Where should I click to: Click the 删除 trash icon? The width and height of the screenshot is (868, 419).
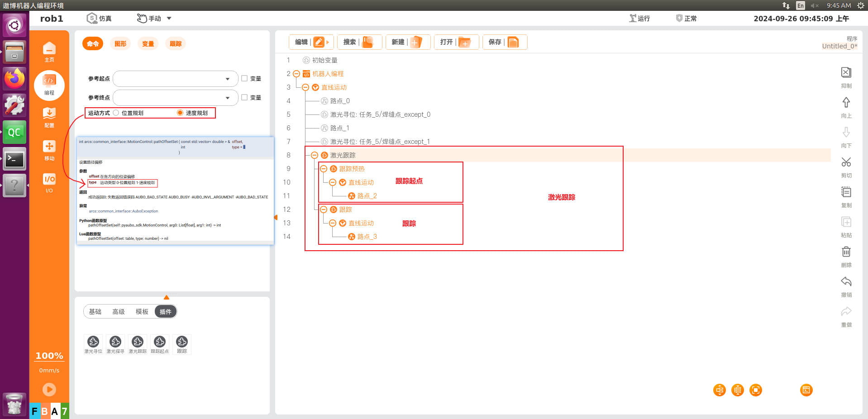pyautogui.click(x=846, y=252)
